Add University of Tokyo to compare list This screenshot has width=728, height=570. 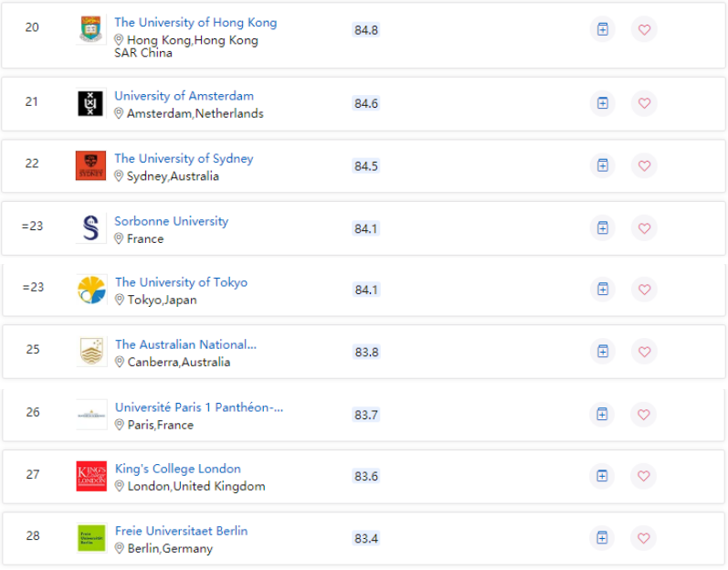602,289
